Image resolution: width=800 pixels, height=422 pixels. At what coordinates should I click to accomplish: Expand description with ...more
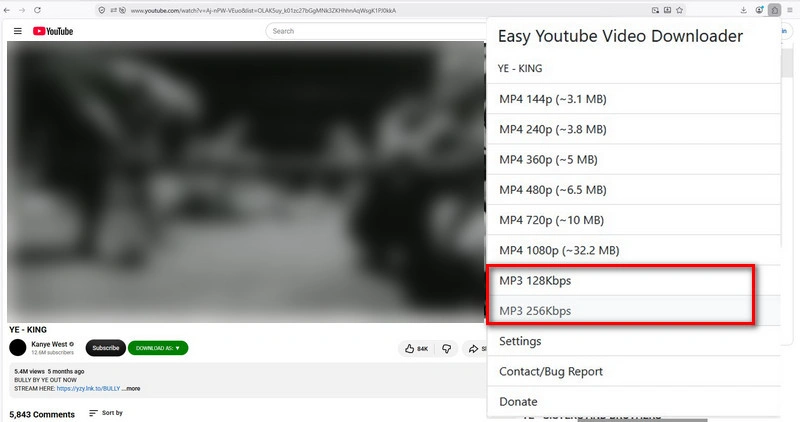click(x=131, y=388)
